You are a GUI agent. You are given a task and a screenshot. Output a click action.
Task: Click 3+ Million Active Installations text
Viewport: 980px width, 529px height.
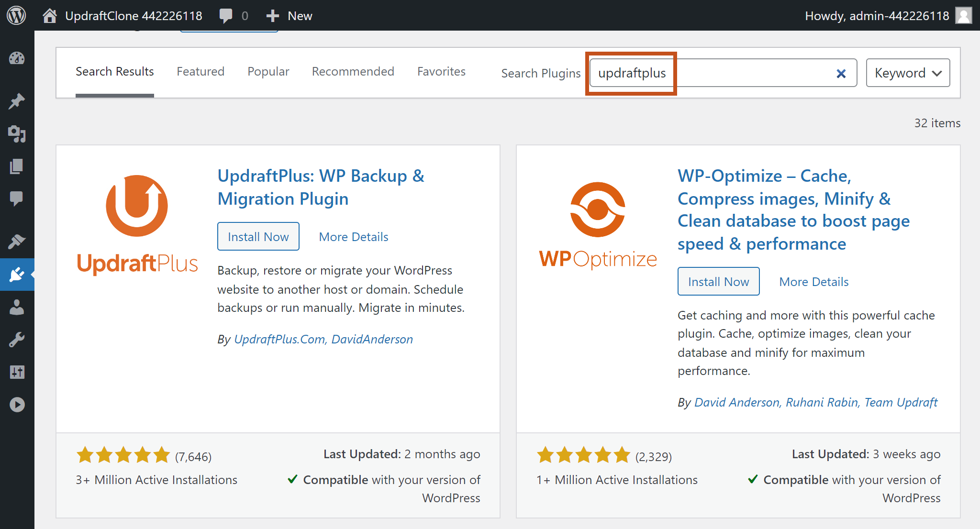point(156,480)
